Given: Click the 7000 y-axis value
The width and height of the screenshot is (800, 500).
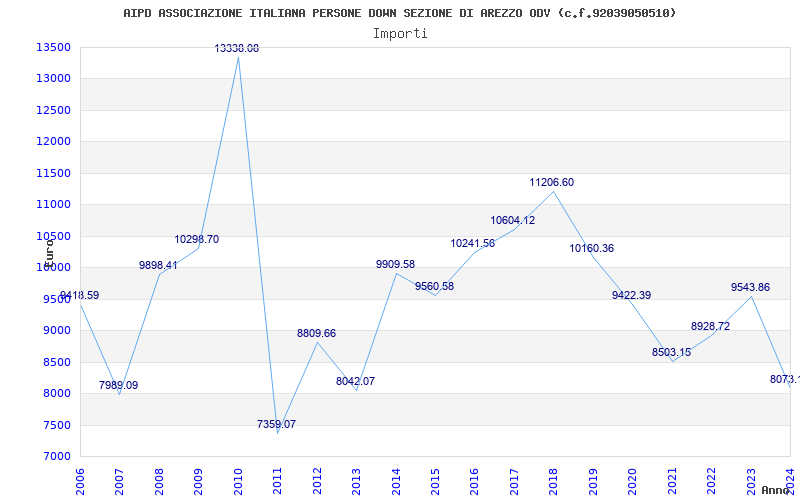Looking at the screenshot, I should coord(56,457).
